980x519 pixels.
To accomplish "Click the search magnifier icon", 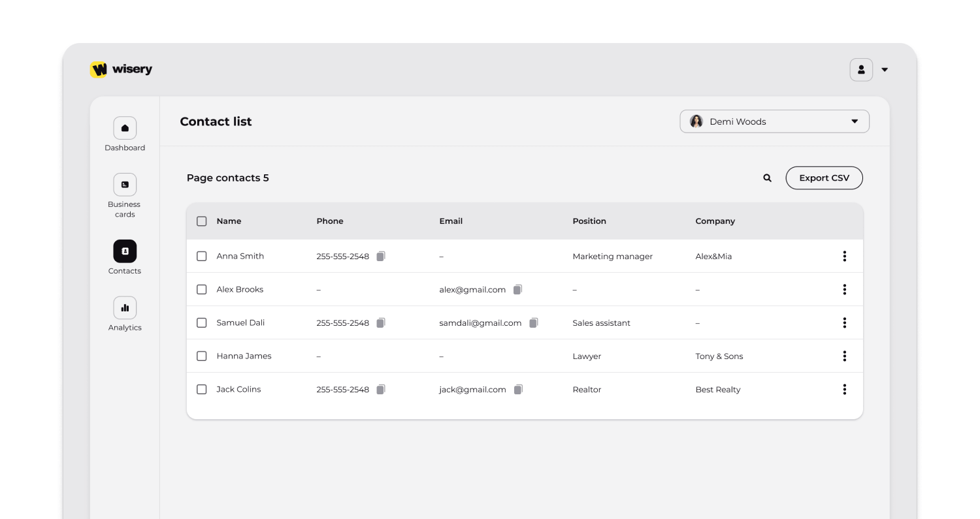I will (768, 178).
